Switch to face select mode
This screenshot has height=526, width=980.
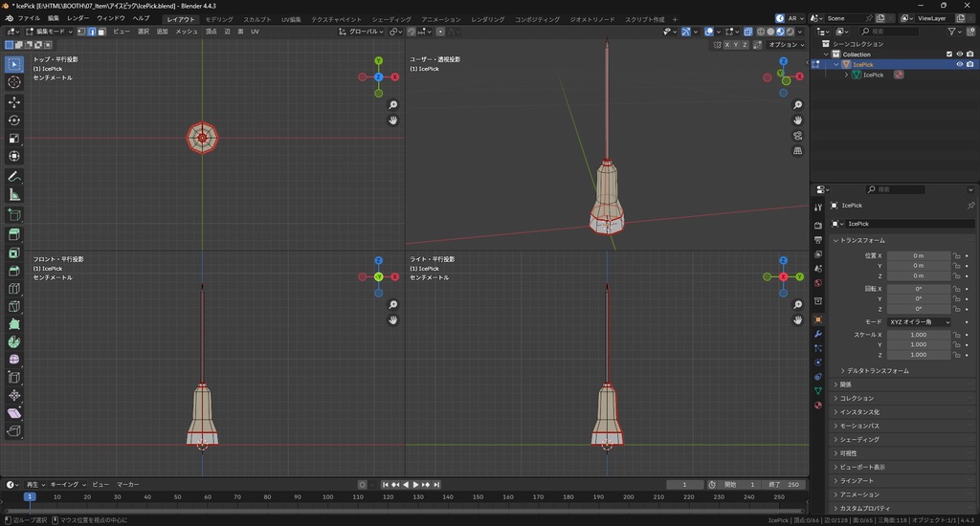pos(101,32)
